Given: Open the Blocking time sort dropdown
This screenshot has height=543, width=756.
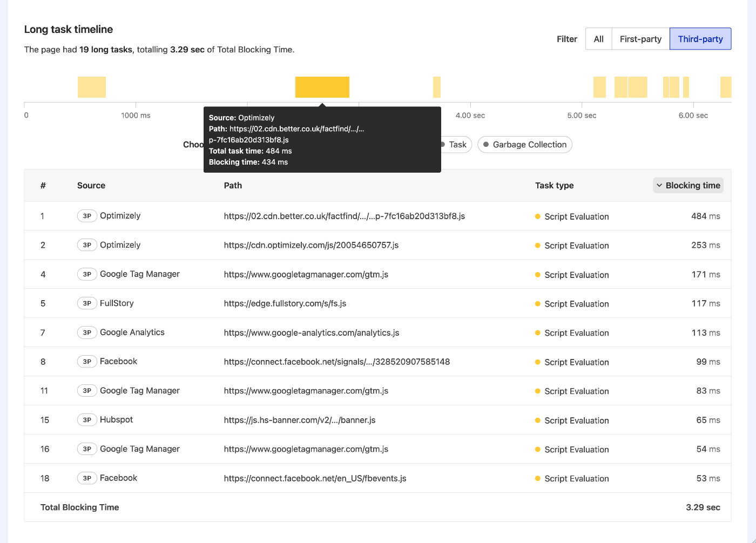Looking at the screenshot, I should 688,185.
